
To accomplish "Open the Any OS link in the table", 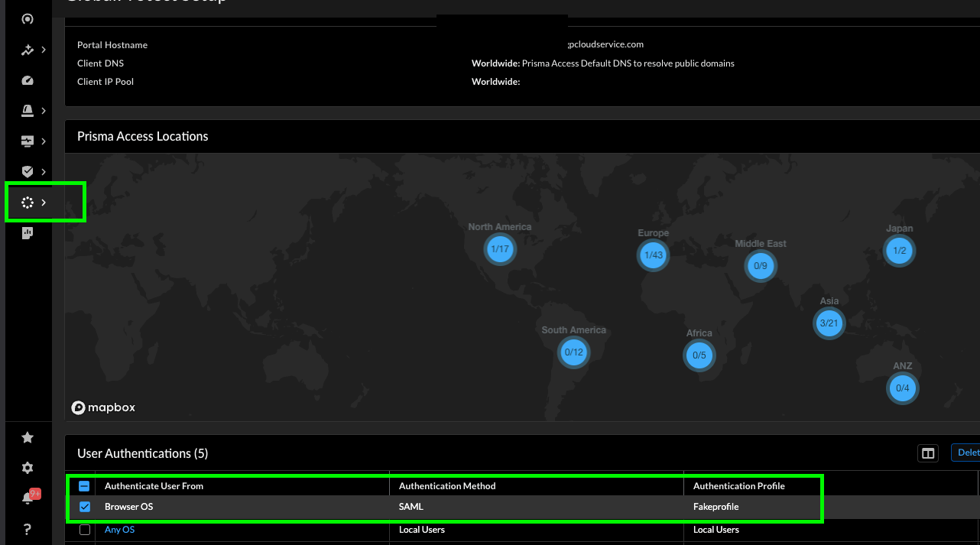I will pyautogui.click(x=119, y=529).
